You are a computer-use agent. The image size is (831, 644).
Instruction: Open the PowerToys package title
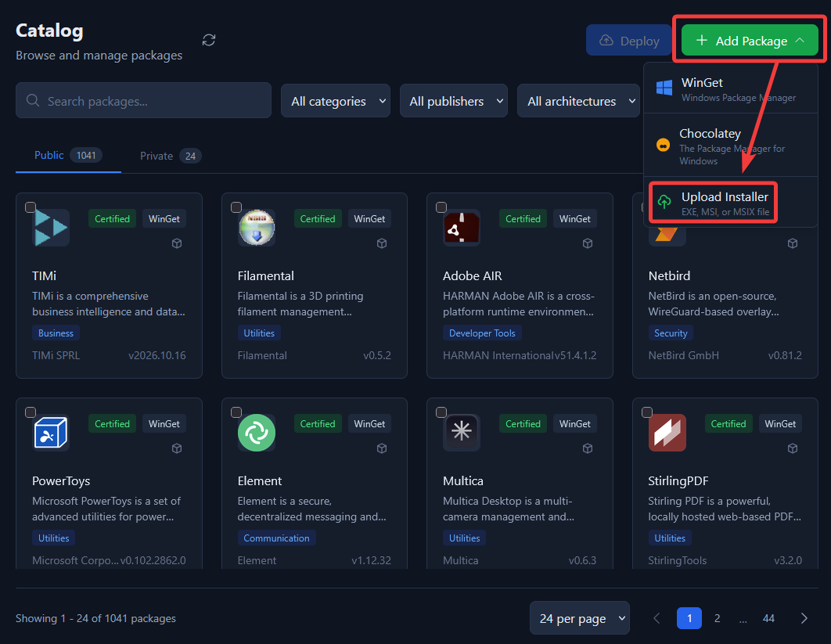coord(61,480)
